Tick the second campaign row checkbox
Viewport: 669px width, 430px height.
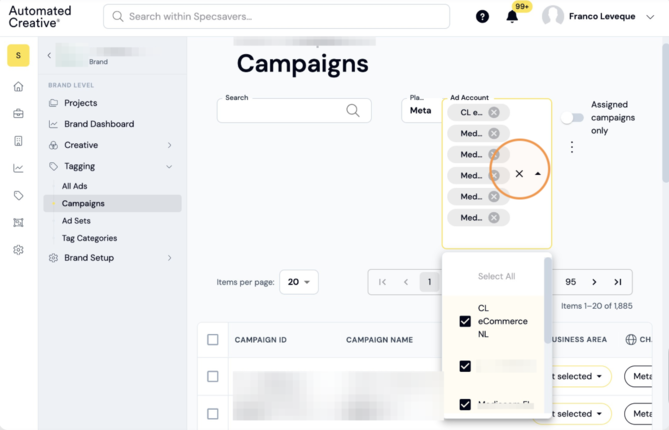[x=212, y=414]
